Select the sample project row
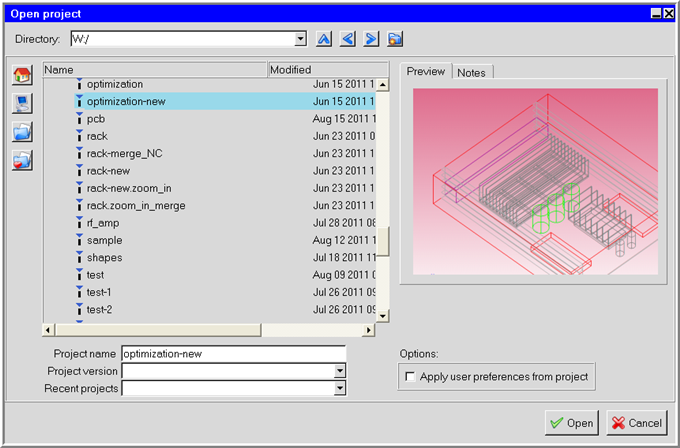Image resolution: width=680 pixels, height=448 pixels. click(x=225, y=240)
